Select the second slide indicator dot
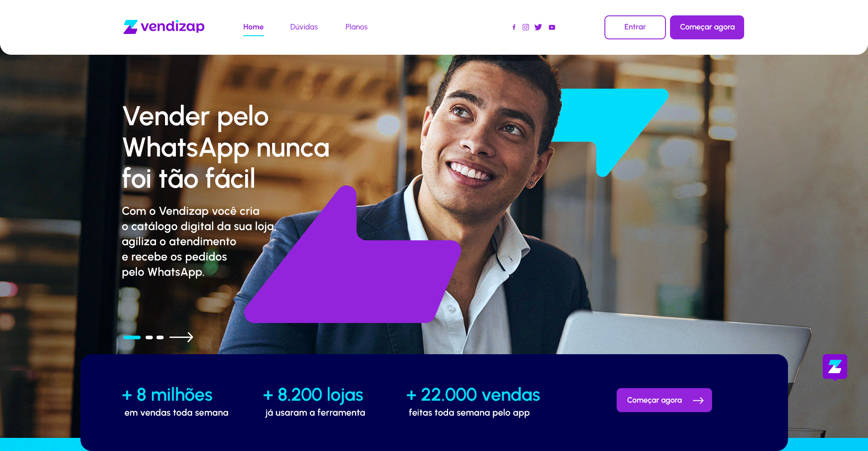The width and height of the screenshot is (868, 451). tap(149, 337)
